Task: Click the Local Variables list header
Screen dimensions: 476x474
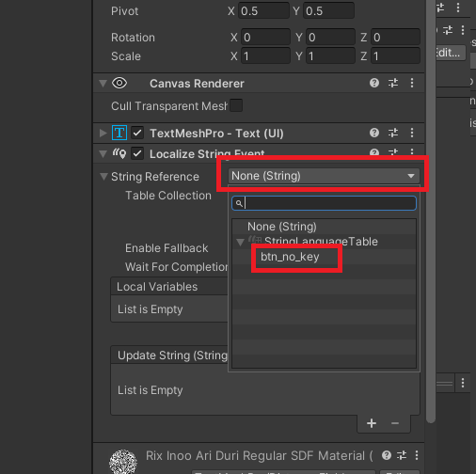Action: pyautogui.click(x=169, y=287)
